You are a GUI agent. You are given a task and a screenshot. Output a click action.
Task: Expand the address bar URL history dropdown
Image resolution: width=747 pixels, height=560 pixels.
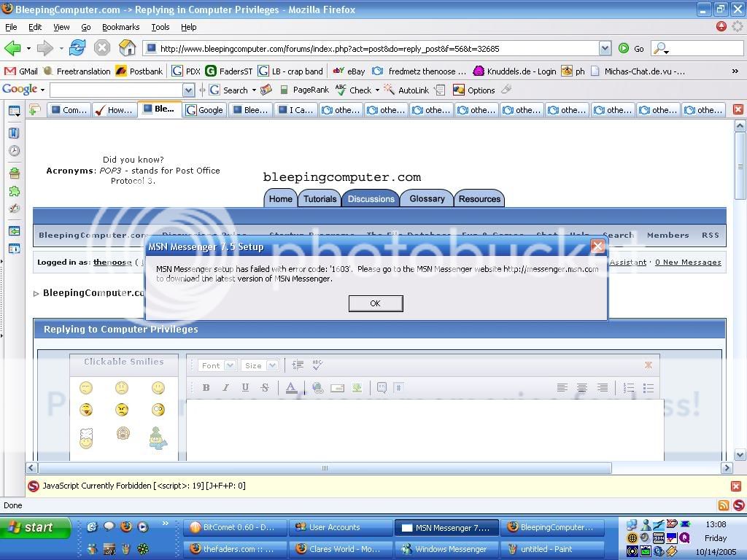(x=605, y=48)
